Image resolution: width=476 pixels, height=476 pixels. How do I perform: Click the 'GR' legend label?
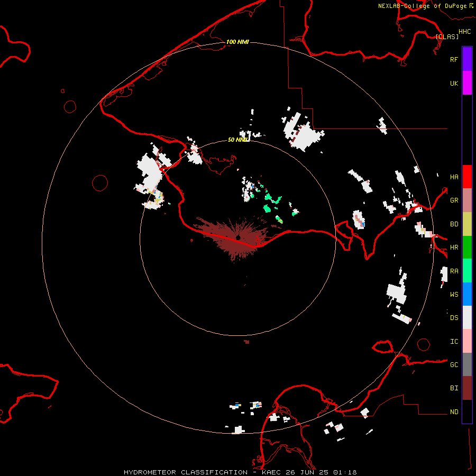click(454, 200)
